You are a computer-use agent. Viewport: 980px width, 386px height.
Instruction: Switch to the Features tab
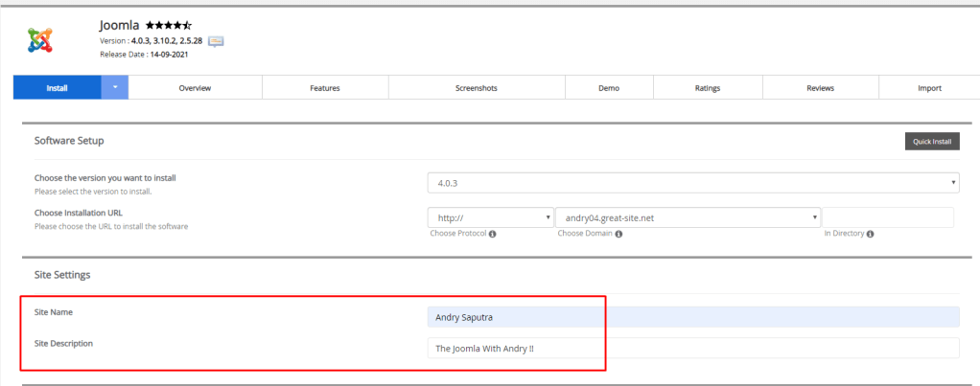(324, 88)
